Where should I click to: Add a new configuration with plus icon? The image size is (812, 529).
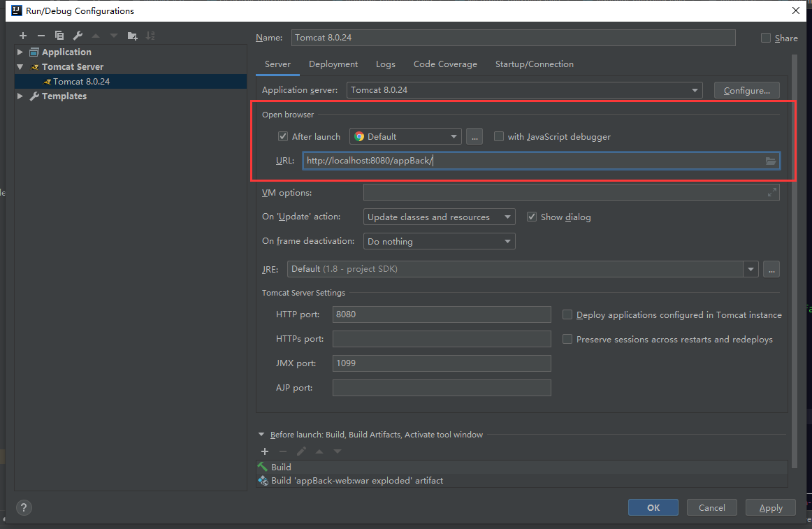23,36
